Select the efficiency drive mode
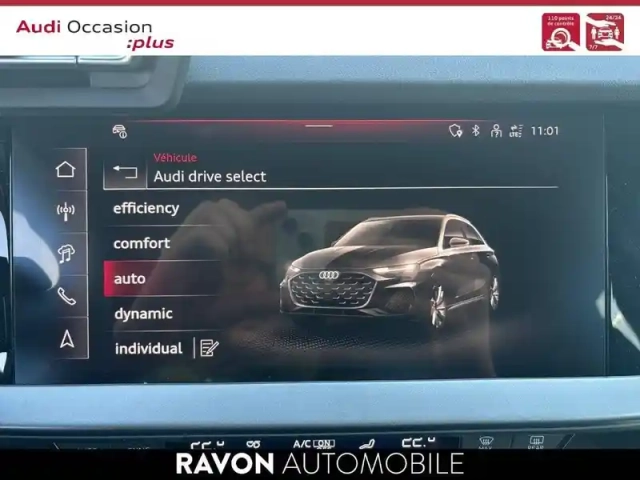 (x=146, y=208)
